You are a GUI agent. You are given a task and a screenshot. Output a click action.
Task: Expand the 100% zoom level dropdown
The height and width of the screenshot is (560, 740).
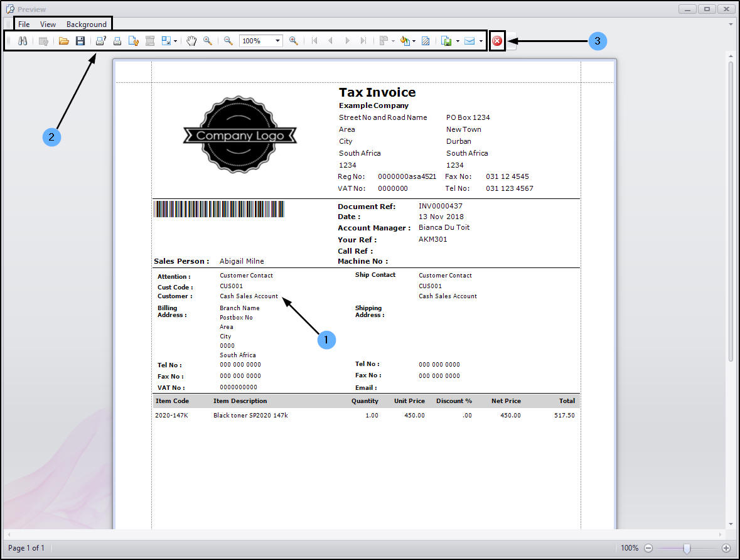click(277, 41)
